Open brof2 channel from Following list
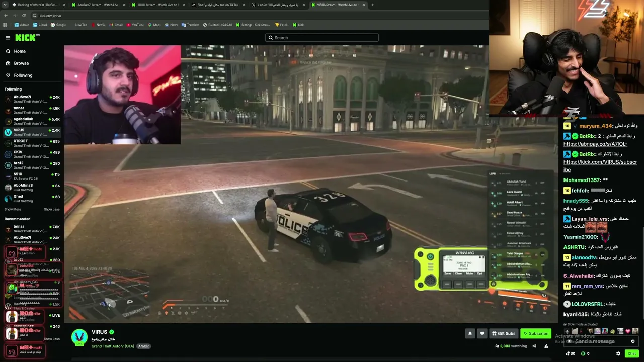Image resolution: width=644 pixels, height=362 pixels. [32, 165]
